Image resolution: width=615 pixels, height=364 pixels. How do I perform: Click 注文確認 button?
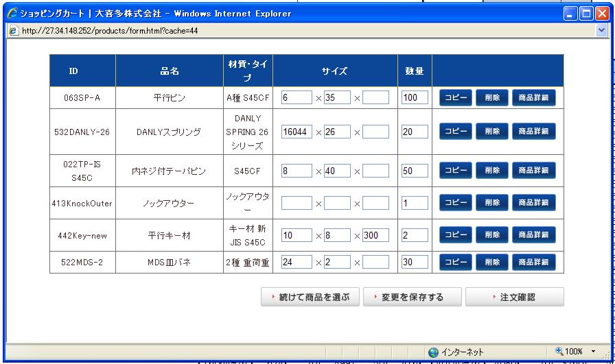pos(514,297)
